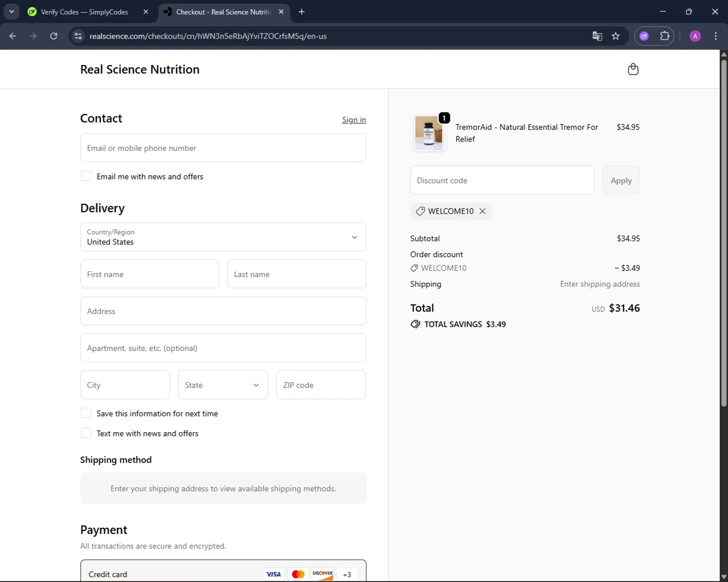Remove the WELCOME10 discount code
The width and height of the screenshot is (728, 582).
[x=482, y=211]
